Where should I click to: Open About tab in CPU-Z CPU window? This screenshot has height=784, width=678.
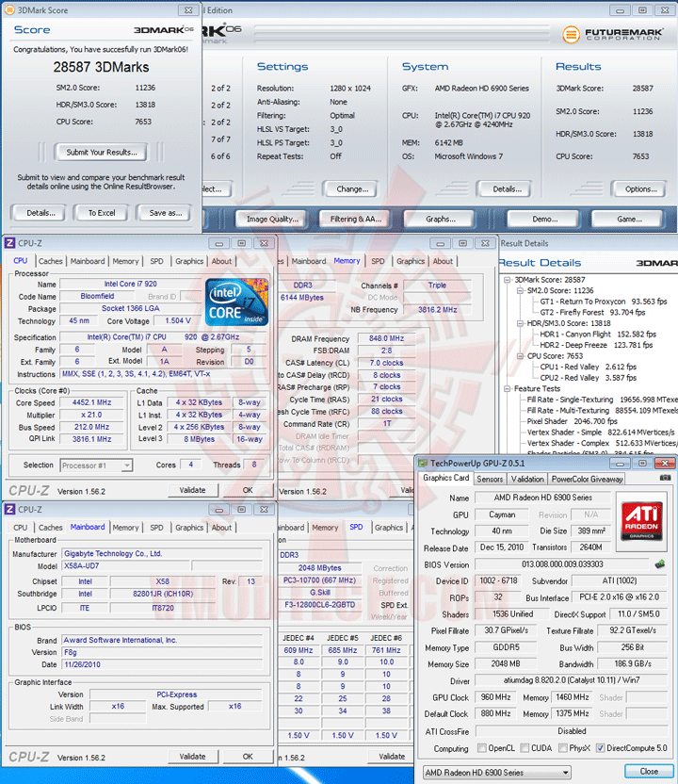(221, 261)
